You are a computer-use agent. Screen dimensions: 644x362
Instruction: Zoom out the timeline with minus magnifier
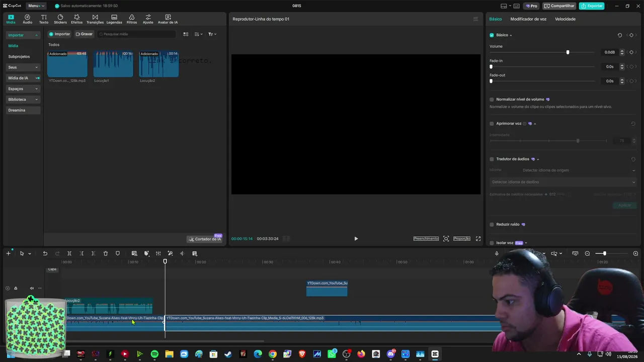click(x=587, y=253)
